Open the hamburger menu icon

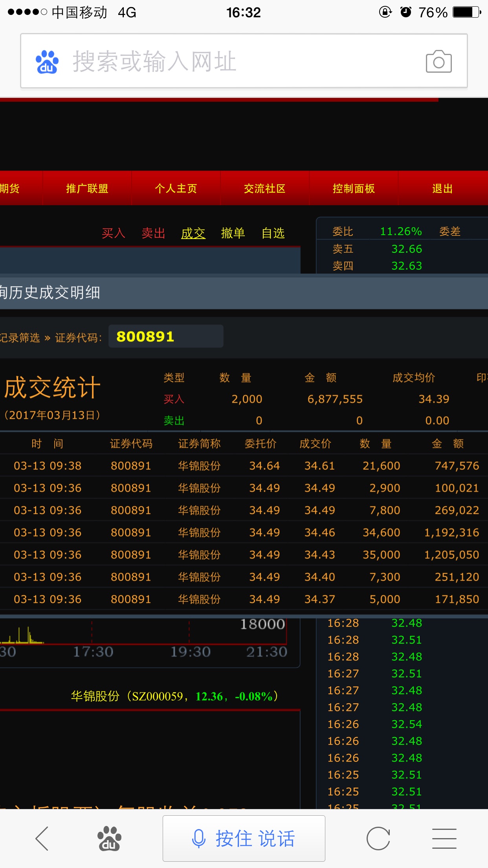pyautogui.click(x=444, y=838)
